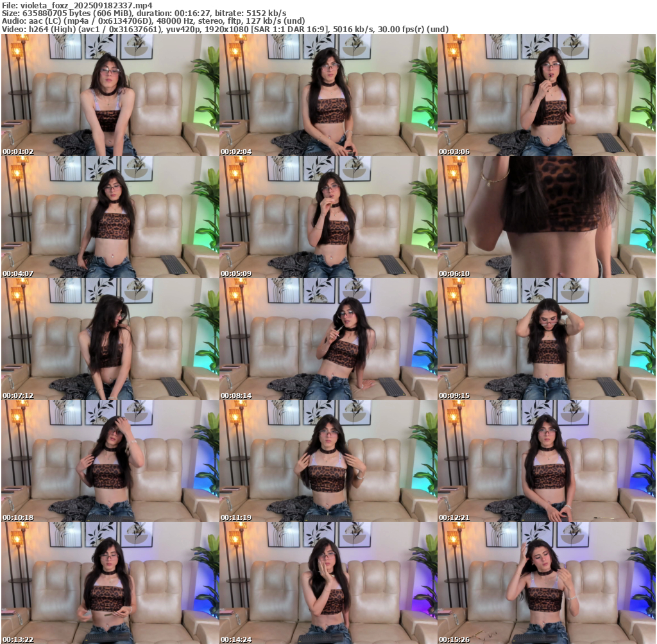Screen dimensions: 657x644
Task: Click the final thumbnail at 00:15:26
Action: pos(546,582)
